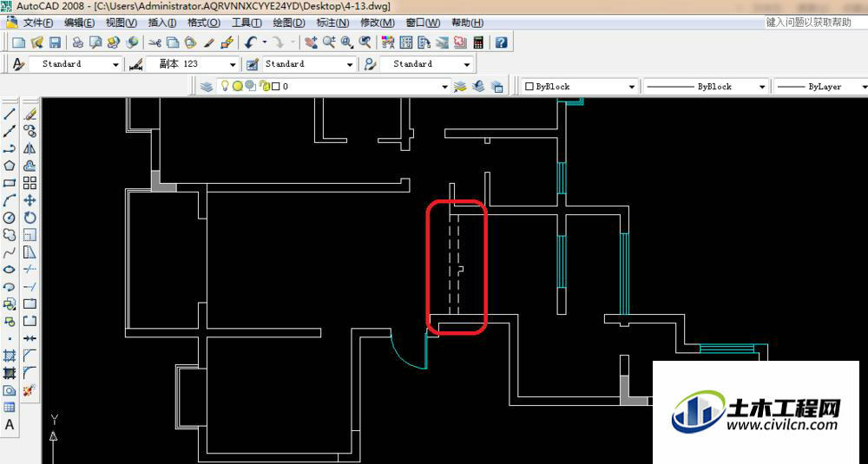Activate Match Properties brush icon
The image size is (868, 464).
pyautogui.click(x=208, y=42)
